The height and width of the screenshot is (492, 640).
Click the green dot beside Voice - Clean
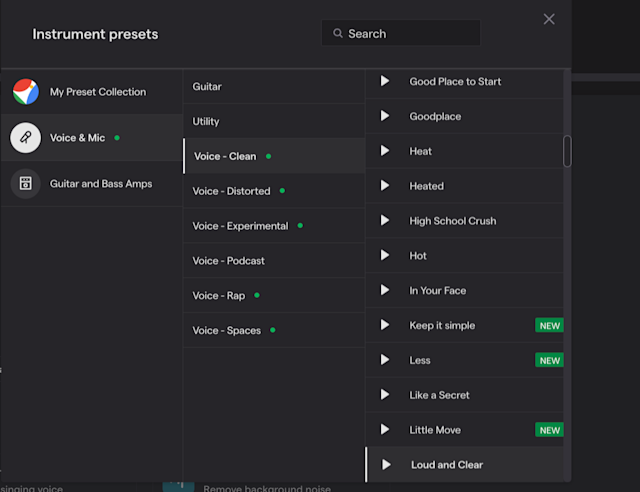[268, 156]
